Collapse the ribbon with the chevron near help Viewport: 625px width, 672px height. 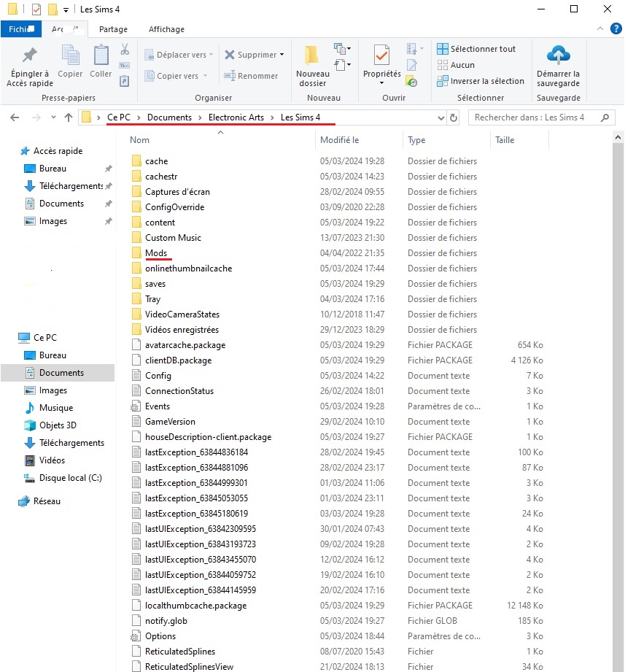[600, 28]
